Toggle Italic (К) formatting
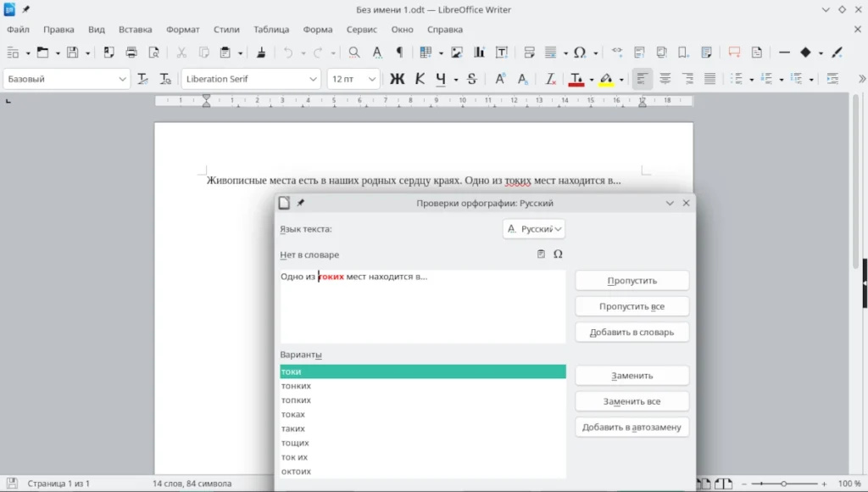868x492 pixels. [x=420, y=79]
